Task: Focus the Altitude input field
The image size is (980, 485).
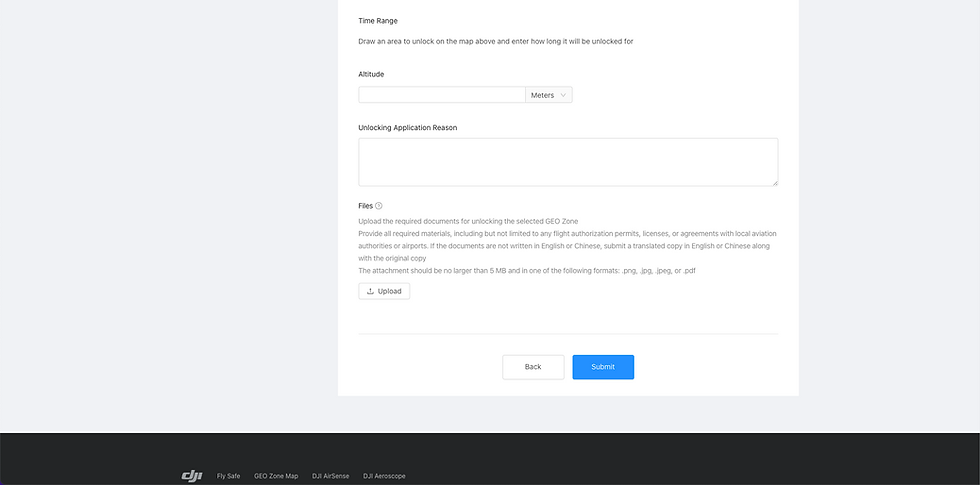Action: click(x=442, y=95)
